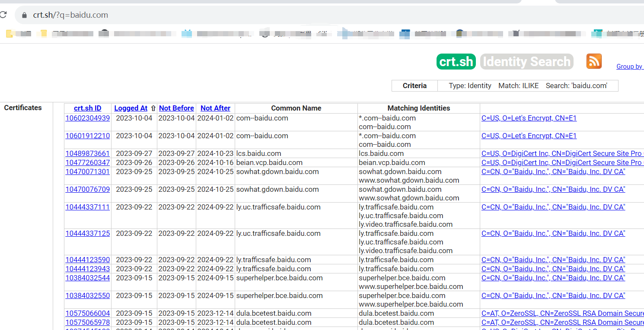The width and height of the screenshot is (644, 330).
Task: Open Let's Encrypt E1 issuer for certificate 10601912210
Action: 529,136
